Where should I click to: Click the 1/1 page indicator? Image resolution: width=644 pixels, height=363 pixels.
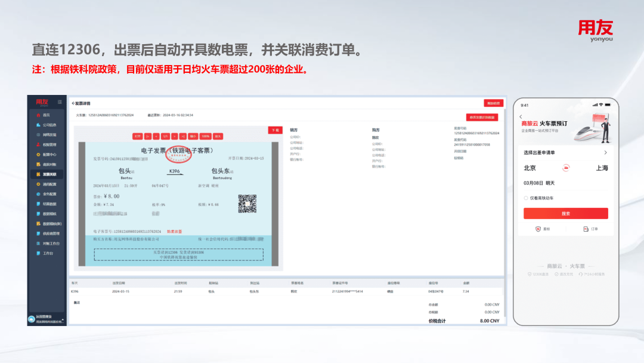[x=165, y=136]
